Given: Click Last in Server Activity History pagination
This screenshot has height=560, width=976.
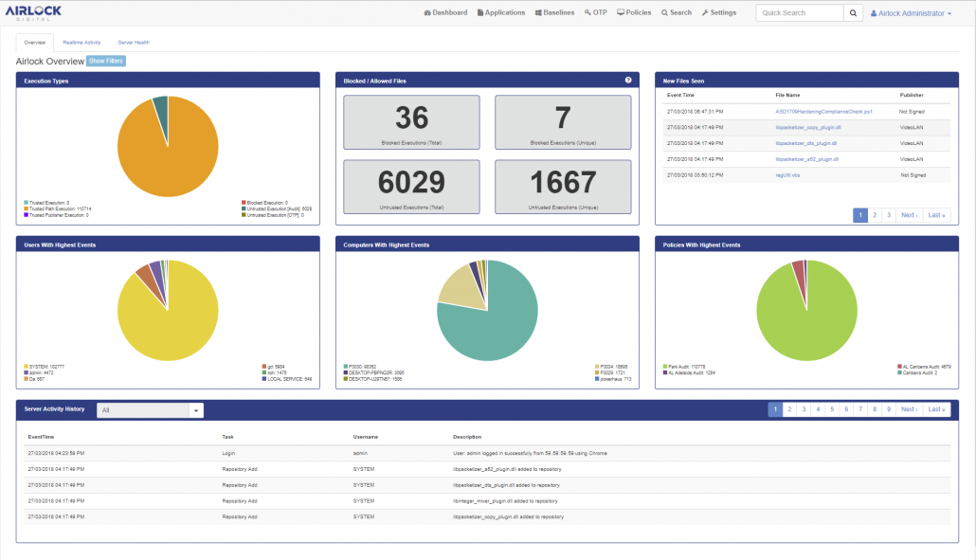Looking at the screenshot, I should [x=936, y=409].
